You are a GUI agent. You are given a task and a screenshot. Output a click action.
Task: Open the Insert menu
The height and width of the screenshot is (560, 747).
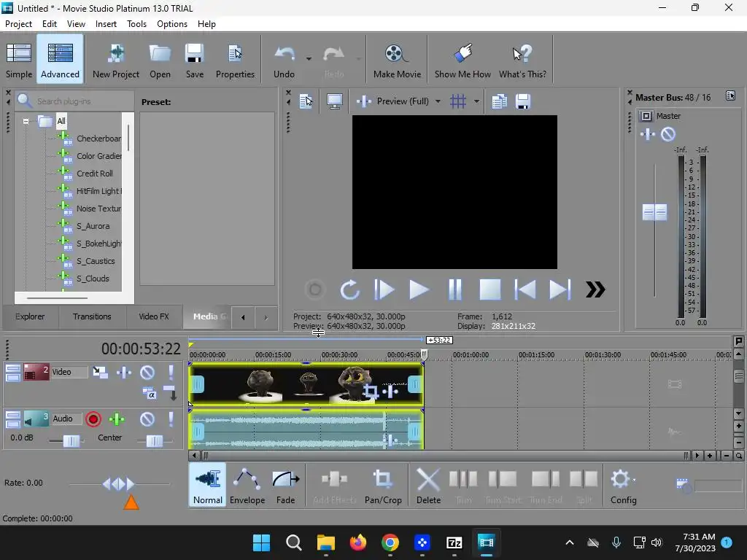tap(106, 24)
